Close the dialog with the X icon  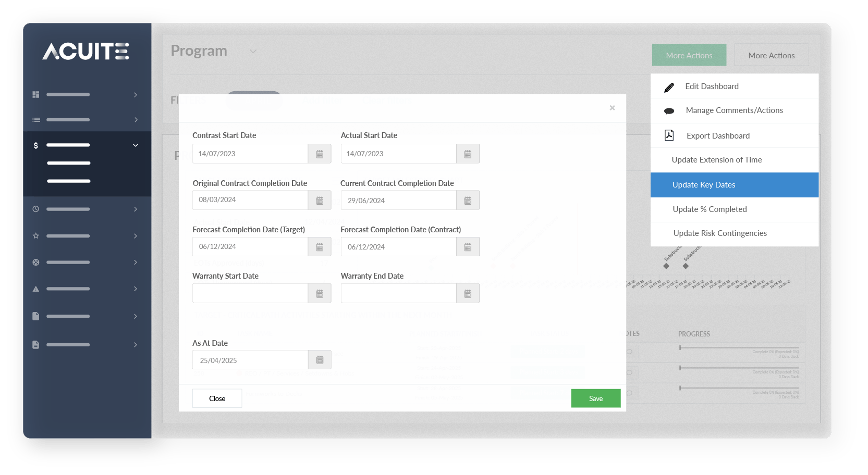(x=613, y=108)
